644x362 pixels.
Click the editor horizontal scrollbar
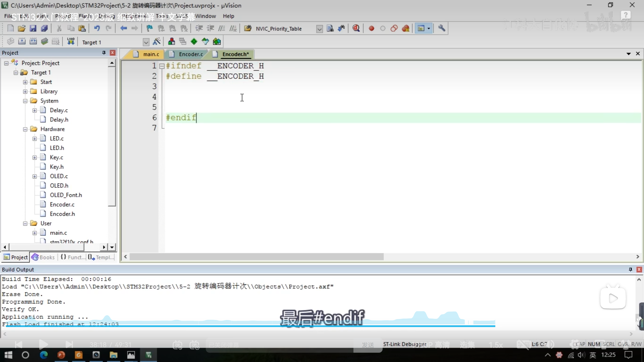coord(256,257)
